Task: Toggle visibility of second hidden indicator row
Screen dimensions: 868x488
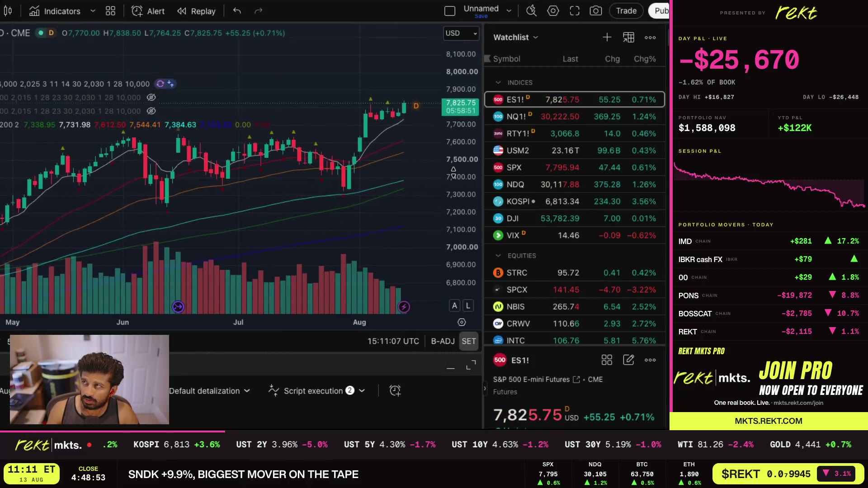Action: point(151,111)
